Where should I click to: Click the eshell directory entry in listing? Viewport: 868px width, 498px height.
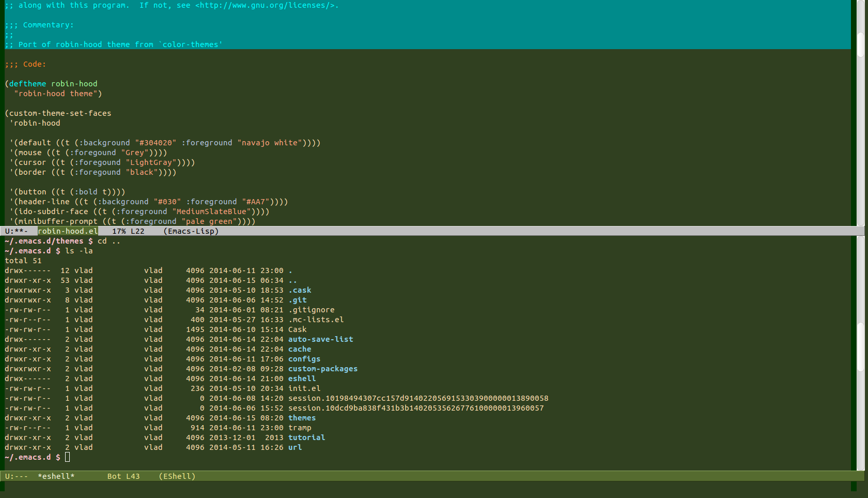pyautogui.click(x=302, y=379)
